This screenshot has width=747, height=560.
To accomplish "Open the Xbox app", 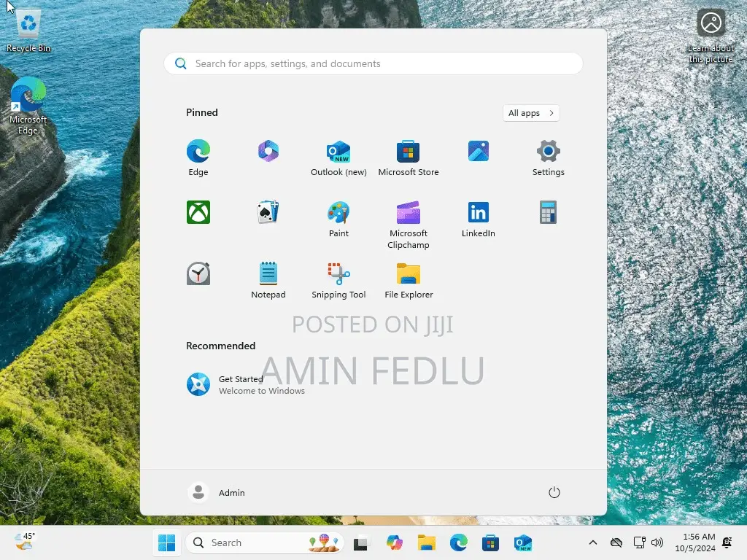I will [198, 211].
